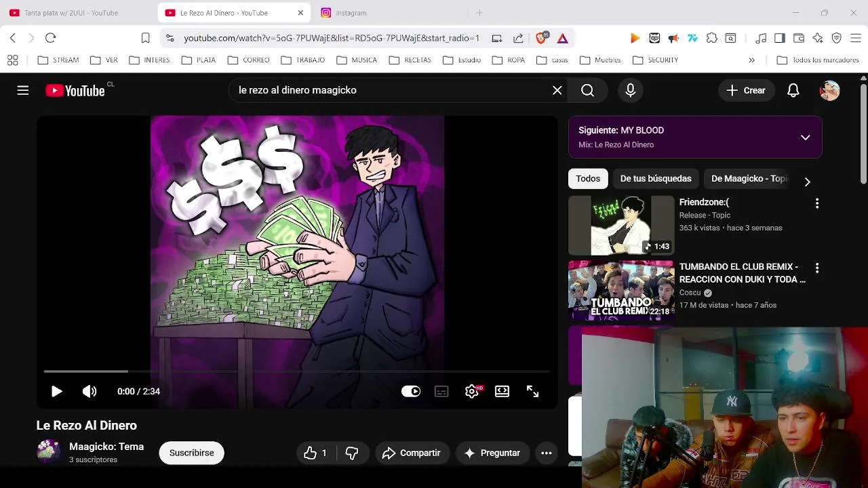
Task: Click the Preguntar button
Action: point(492,453)
